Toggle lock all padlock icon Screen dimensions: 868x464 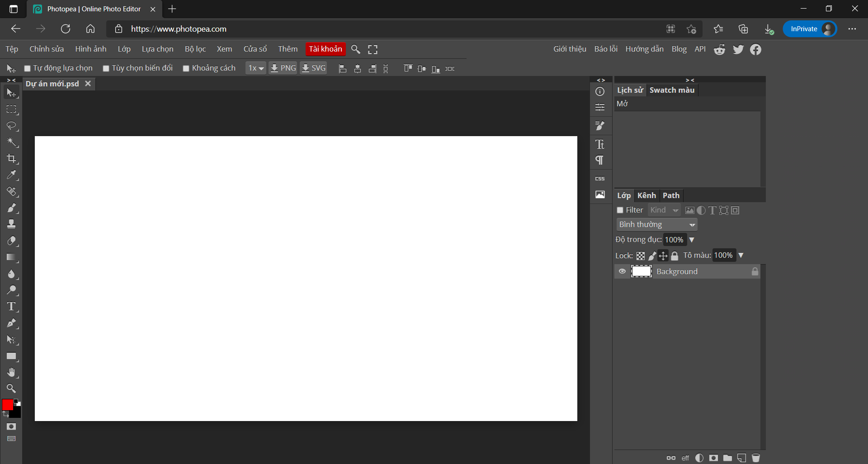tap(675, 256)
